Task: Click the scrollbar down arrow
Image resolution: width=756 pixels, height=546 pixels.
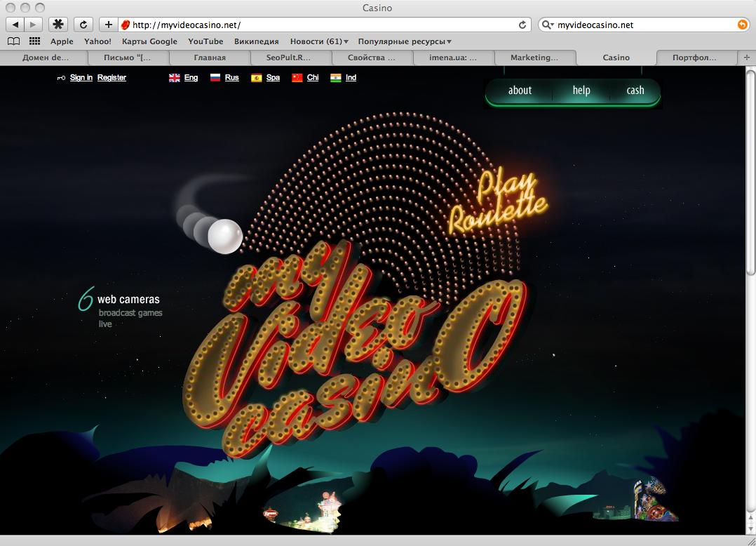Action: coord(750,528)
